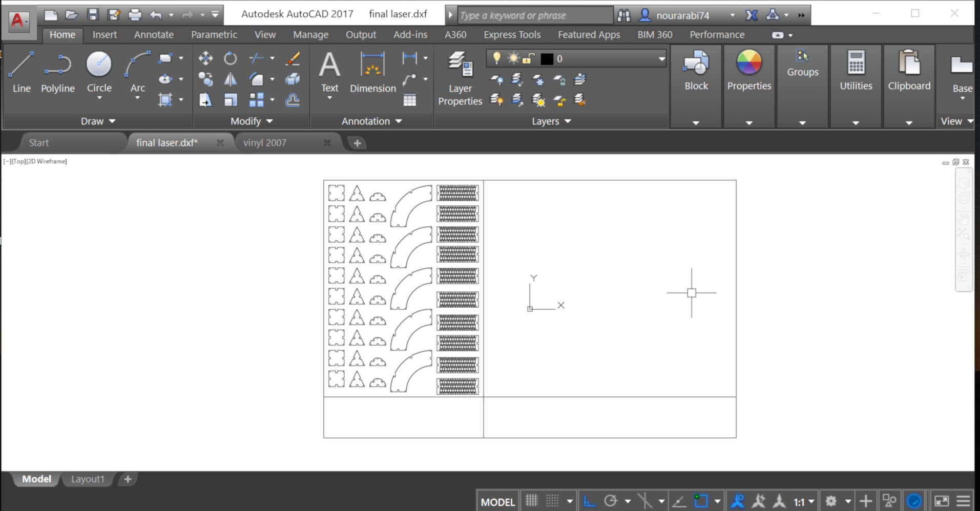Open the Layout1 tab
The width and height of the screenshot is (980, 511).
tap(88, 479)
